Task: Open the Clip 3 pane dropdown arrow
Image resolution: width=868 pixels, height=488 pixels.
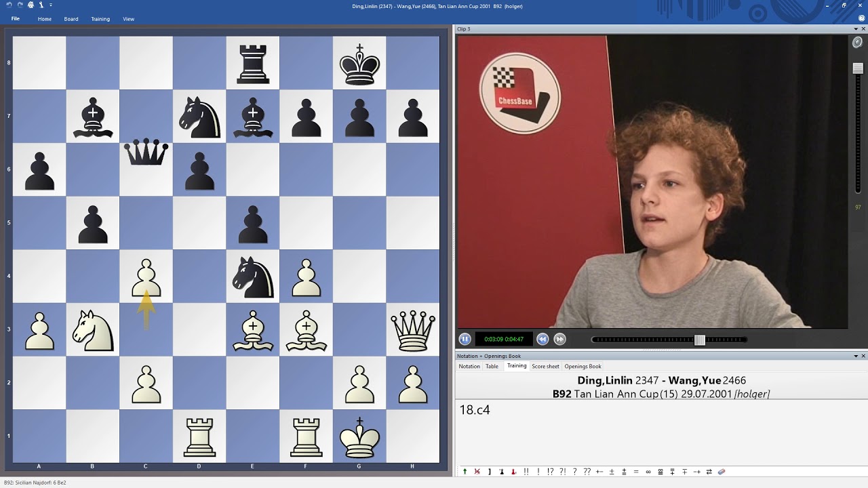Action: (x=856, y=29)
